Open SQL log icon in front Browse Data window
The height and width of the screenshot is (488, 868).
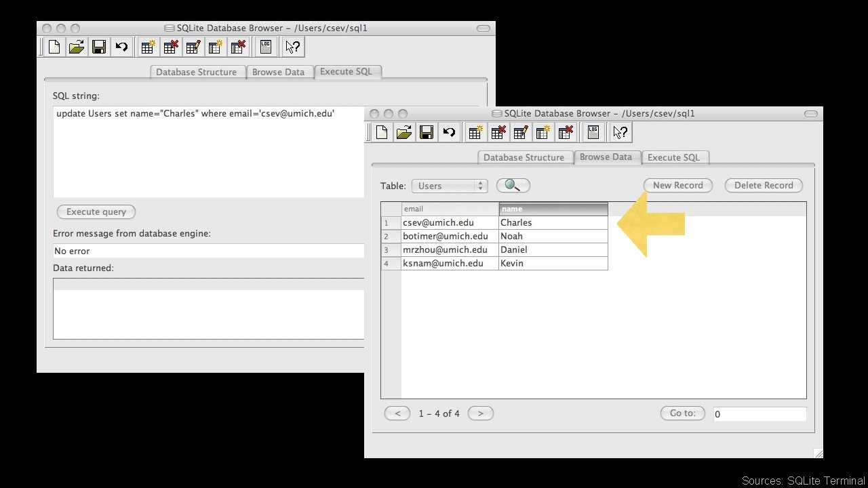tap(593, 132)
